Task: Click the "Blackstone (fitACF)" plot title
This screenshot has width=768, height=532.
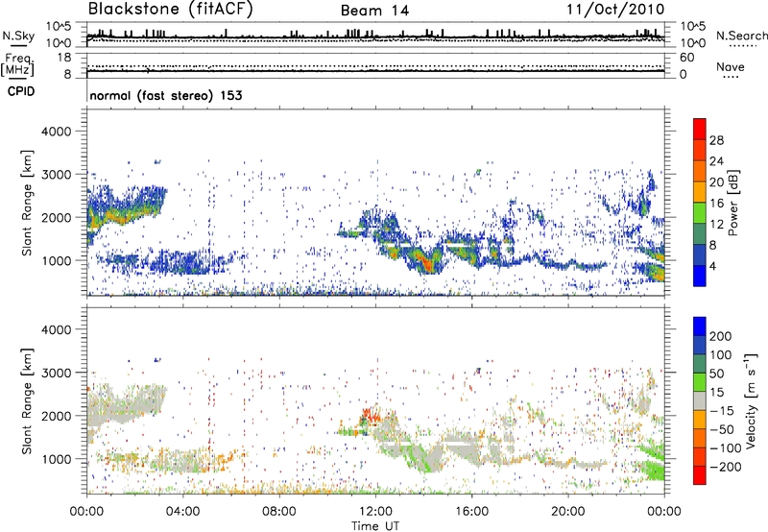Action: point(170,10)
